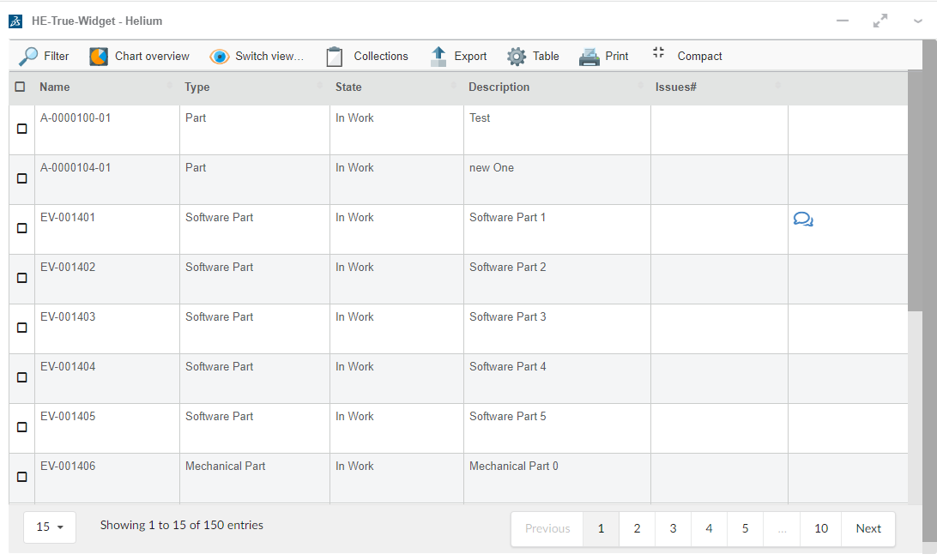This screenshot has width=937, height=560.
Task: Open the 15 entries per page dropdown
Action: click(x=50, y=527)
